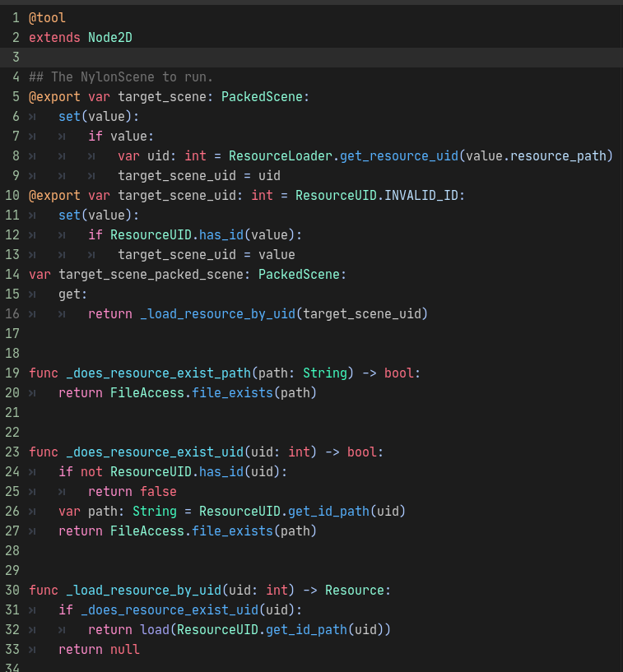Click 'file_exists' method on line 20

(x=232, y=392)
